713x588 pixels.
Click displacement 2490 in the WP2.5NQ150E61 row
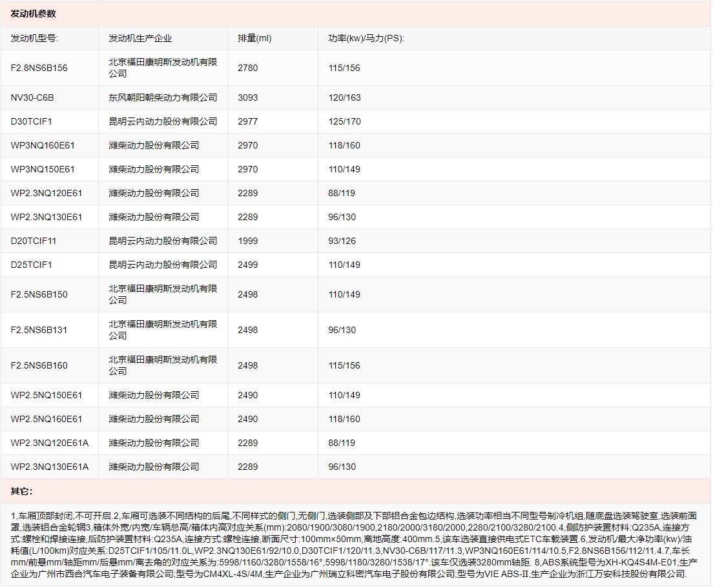(248, 395)
